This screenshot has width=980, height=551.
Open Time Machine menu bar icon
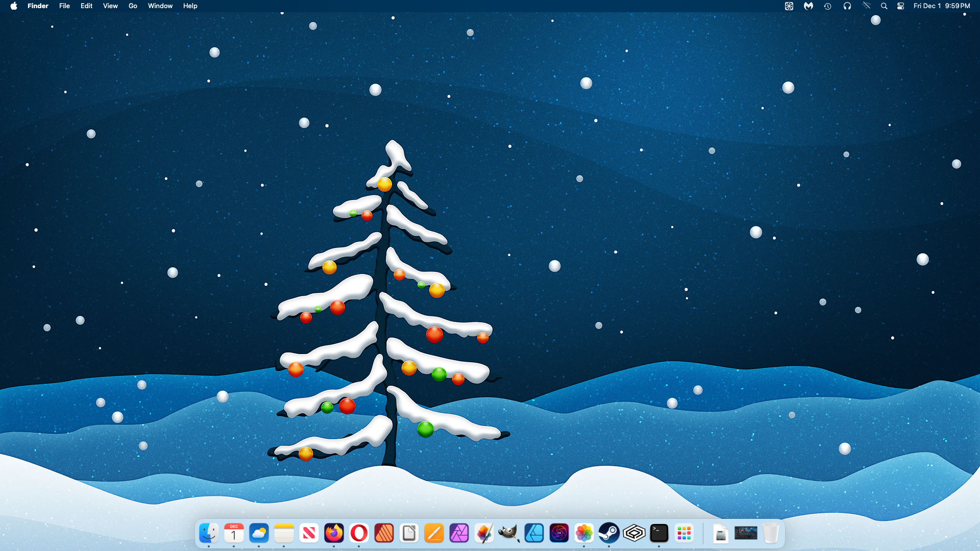pos(827,6)
